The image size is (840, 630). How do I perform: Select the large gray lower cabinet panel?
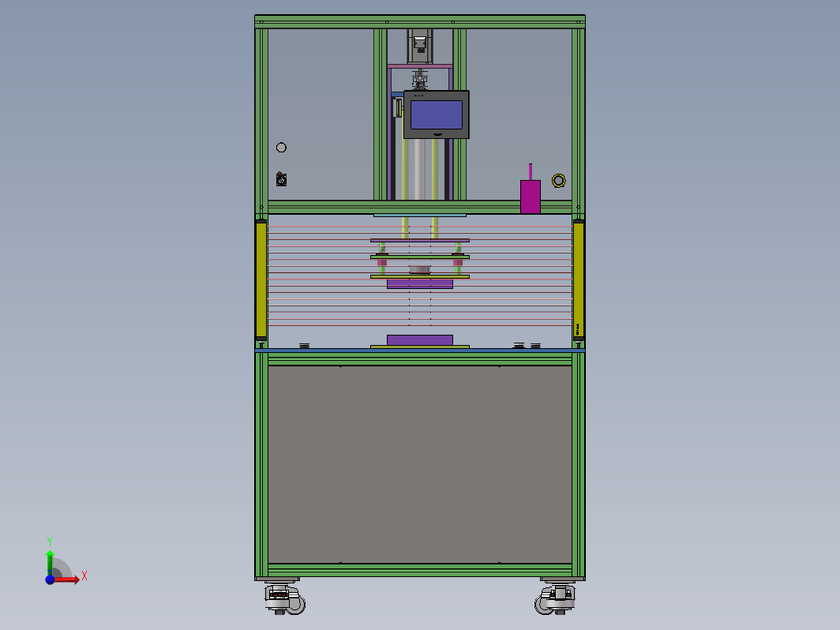click(x=419, y=464)
